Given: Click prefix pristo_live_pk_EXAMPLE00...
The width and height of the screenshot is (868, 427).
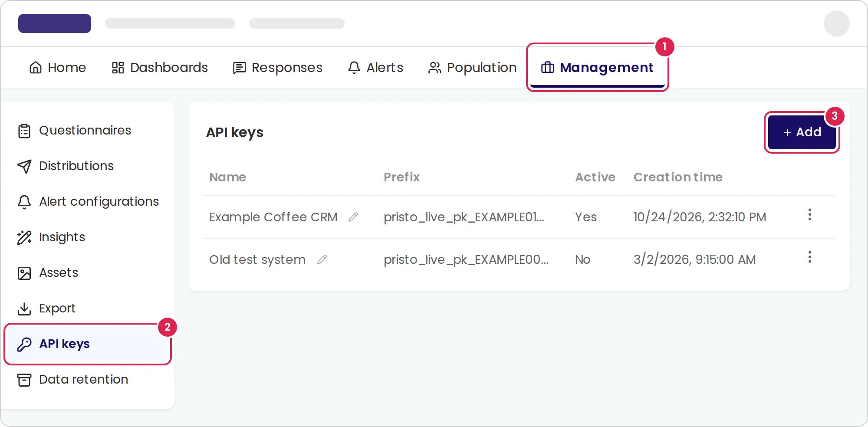Looking at the screenshot, I should [466, 259].
